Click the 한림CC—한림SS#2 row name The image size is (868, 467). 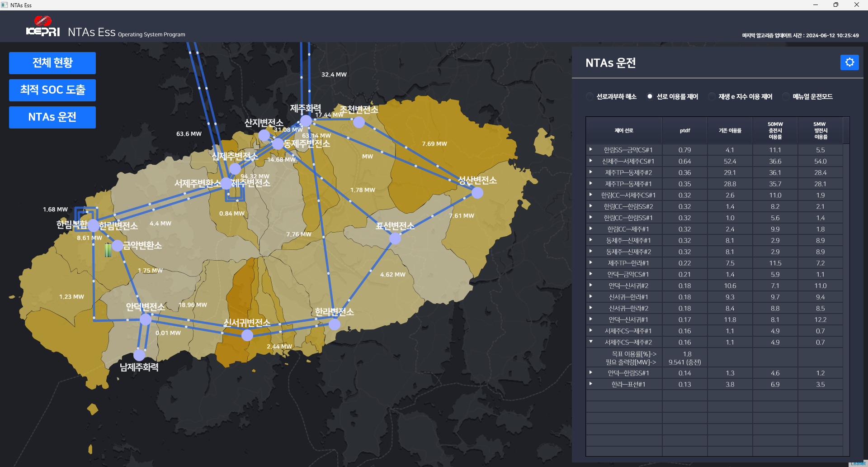[x=628, y=206]
